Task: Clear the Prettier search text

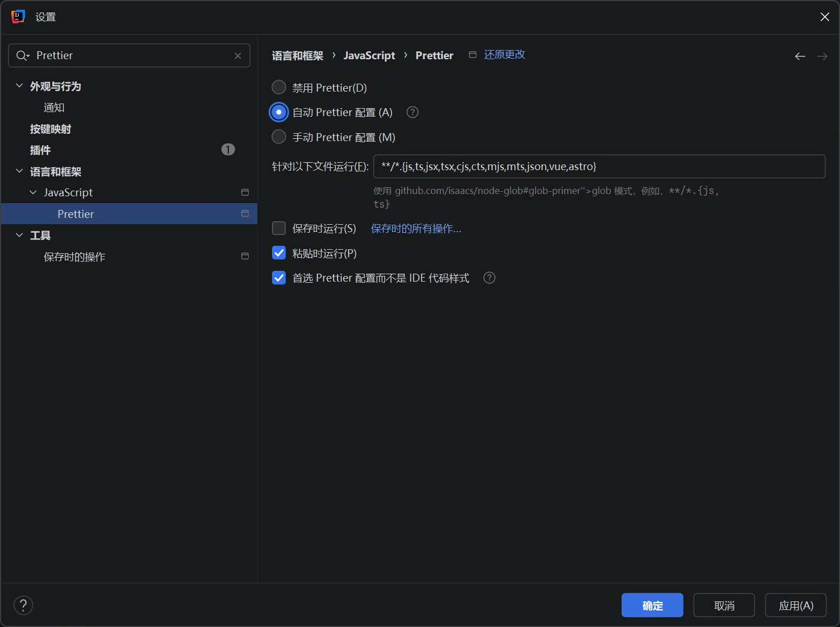Action: coord(238,55)
